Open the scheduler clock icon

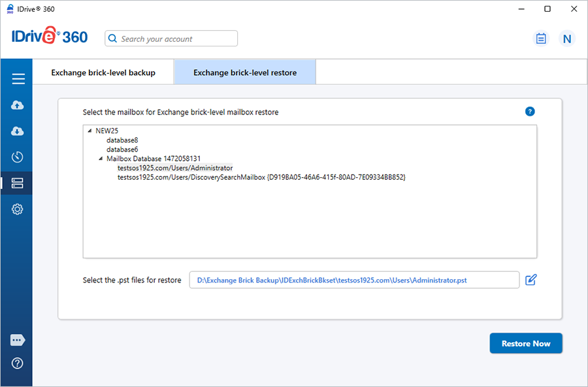point(18,157)
